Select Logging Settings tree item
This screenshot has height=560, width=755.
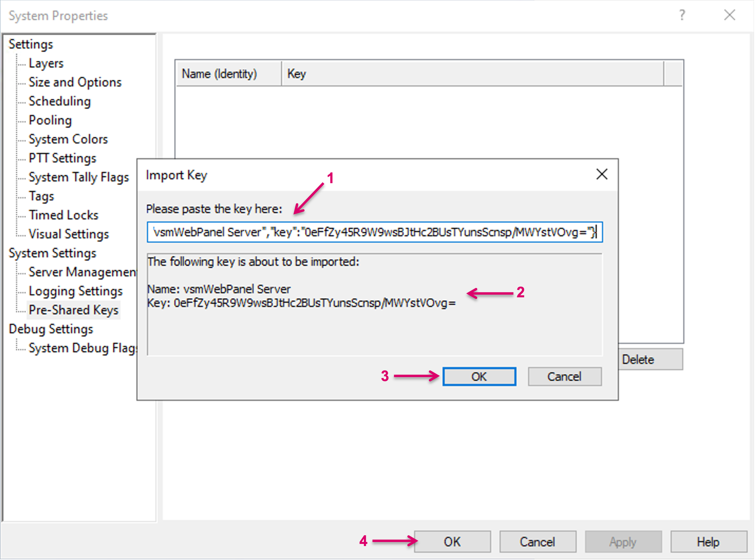(76, 291)
